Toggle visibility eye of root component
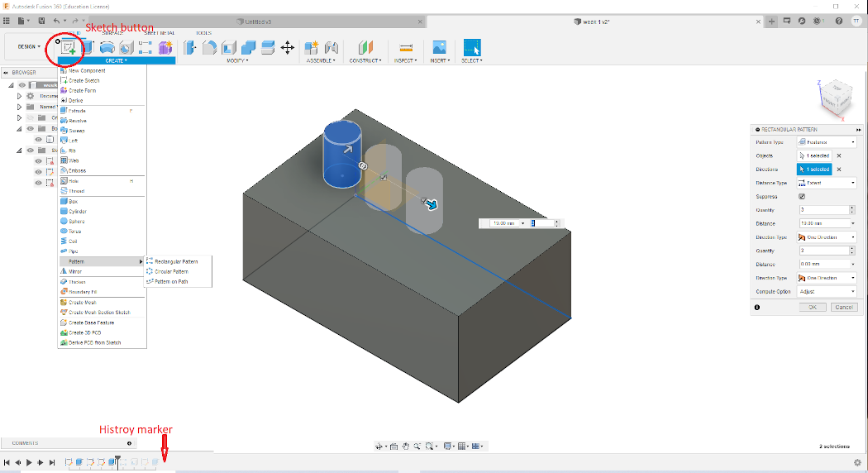The image size is (868, 473). pos(22,85)
